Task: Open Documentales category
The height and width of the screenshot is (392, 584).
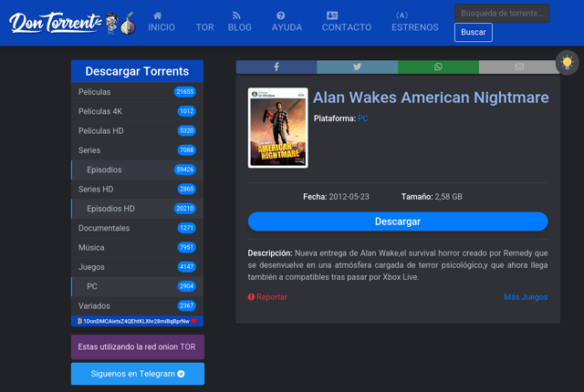Action: [137, 228]
